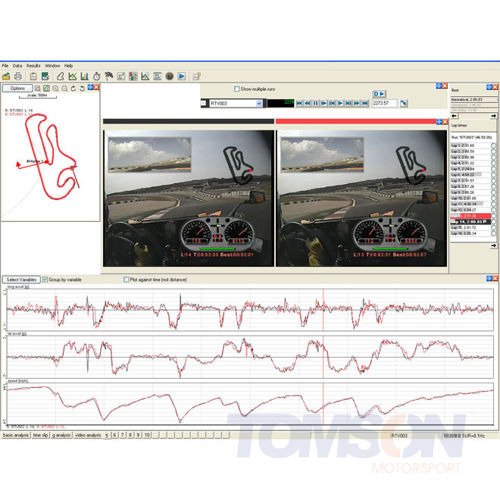Click the blue dock icon in the graph panel
The width and height of the screenshot is (500, 500).
pos(489,278)
